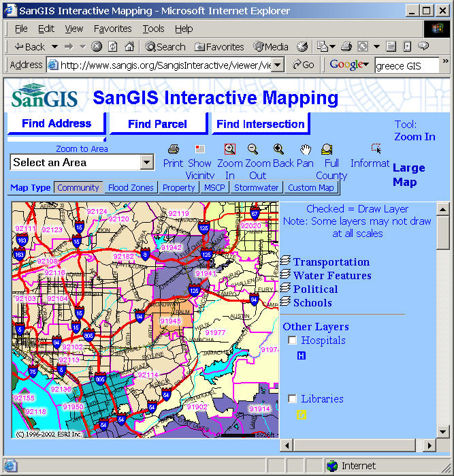Click the Forward arrow in browser toolbar
The image size is (454, 476).
(x=69, y=47)
